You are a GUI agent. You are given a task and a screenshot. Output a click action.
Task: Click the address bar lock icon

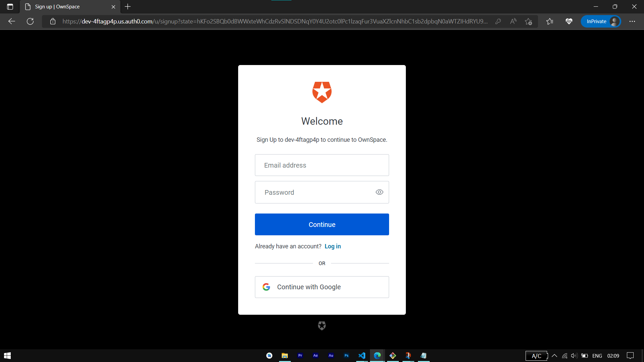pos(52,21)
